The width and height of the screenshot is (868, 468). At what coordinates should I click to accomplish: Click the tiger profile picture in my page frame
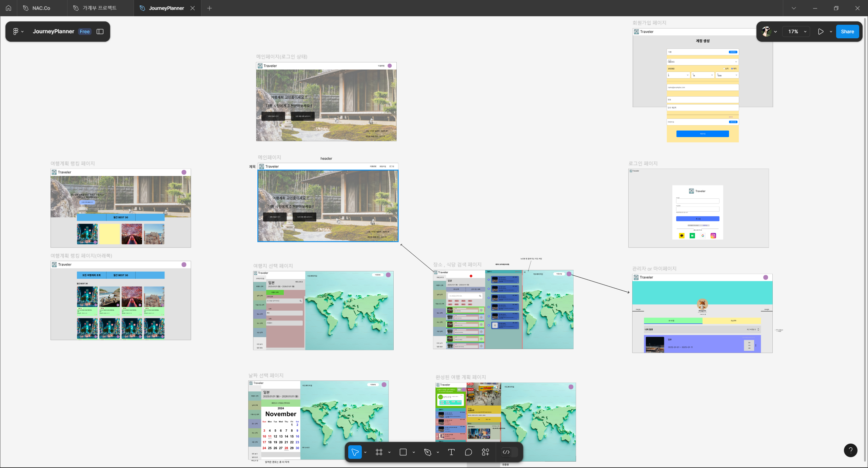pos(702,304)
